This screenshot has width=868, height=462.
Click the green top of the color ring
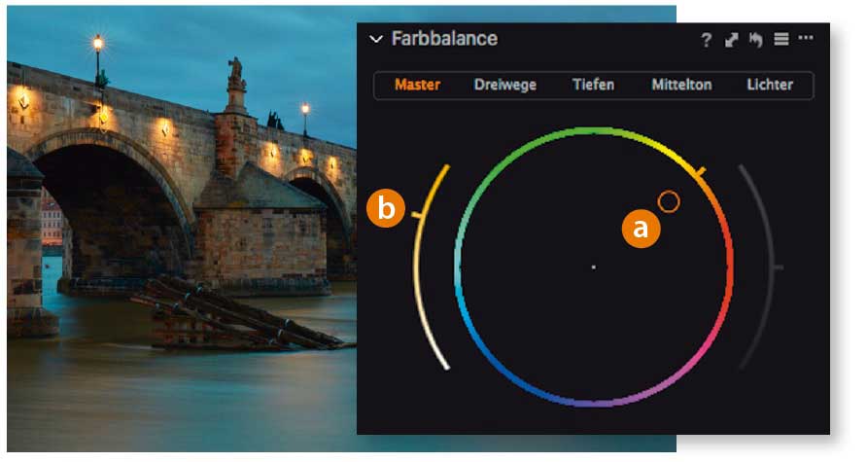pyautogui.click(x=594, y=131)
